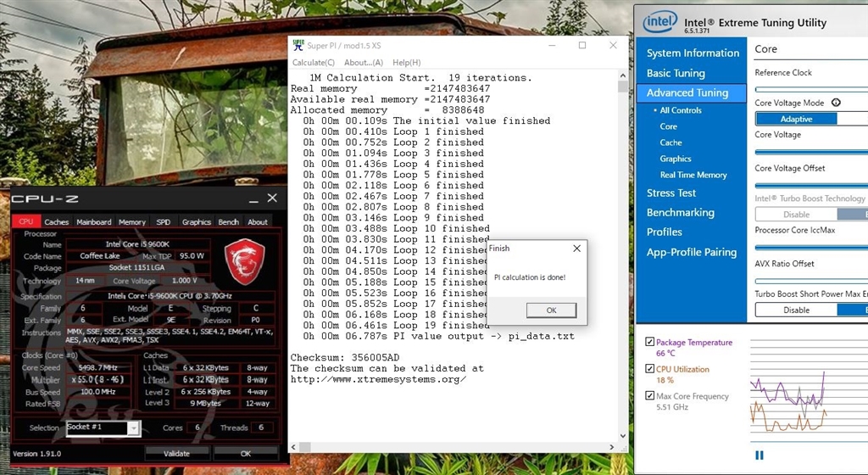Screen dimensions: 868x475
Task: Click the Checksum: 356005AD line
Action: [x=345, y=358]
